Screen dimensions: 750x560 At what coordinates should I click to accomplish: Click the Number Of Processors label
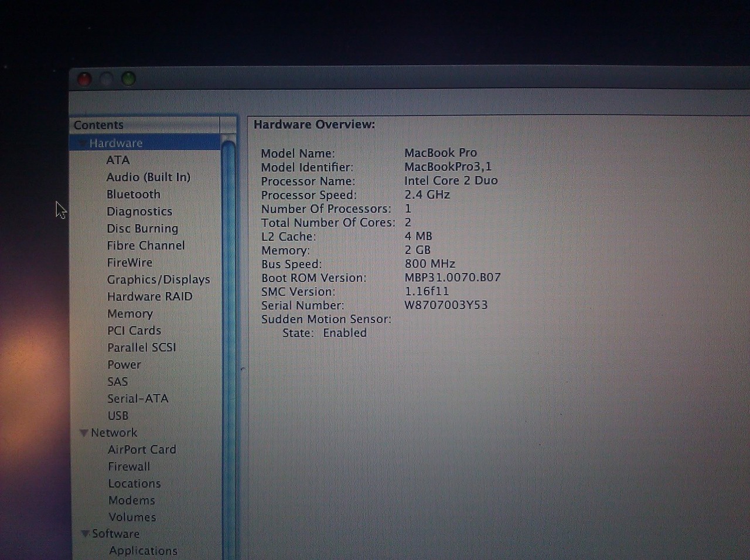coord(326,209)
